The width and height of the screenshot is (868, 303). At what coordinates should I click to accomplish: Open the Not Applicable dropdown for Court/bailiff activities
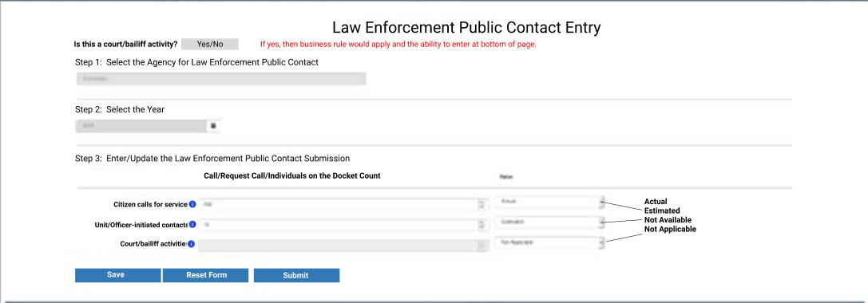[x=550, y=242]
